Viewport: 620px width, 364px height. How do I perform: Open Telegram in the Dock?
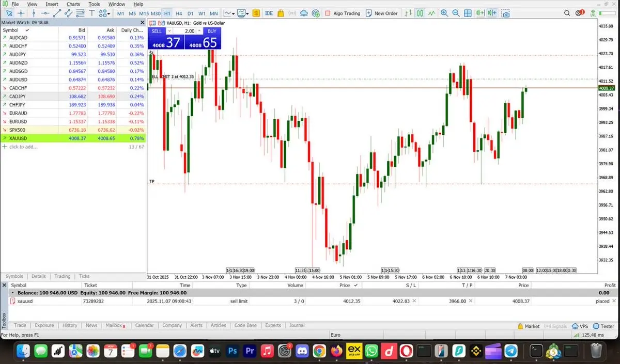(x=511, y=351)
